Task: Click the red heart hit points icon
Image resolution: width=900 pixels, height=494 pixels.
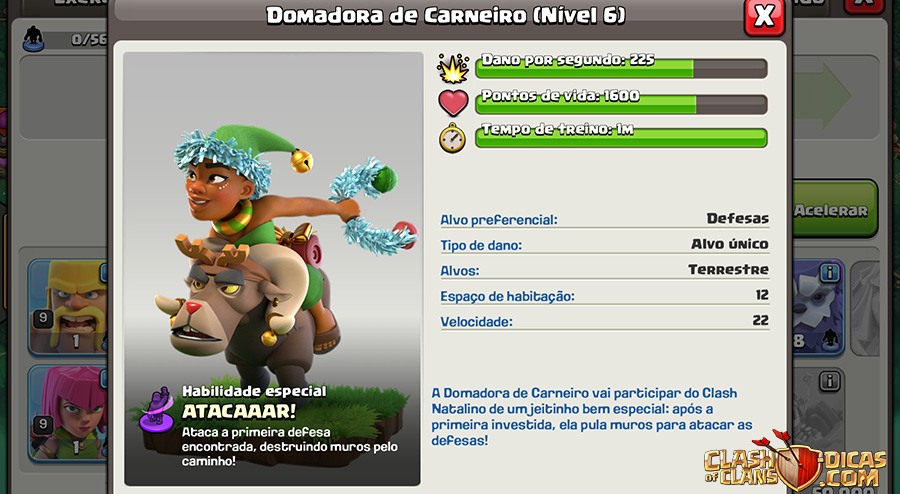Action: [453, 103]
